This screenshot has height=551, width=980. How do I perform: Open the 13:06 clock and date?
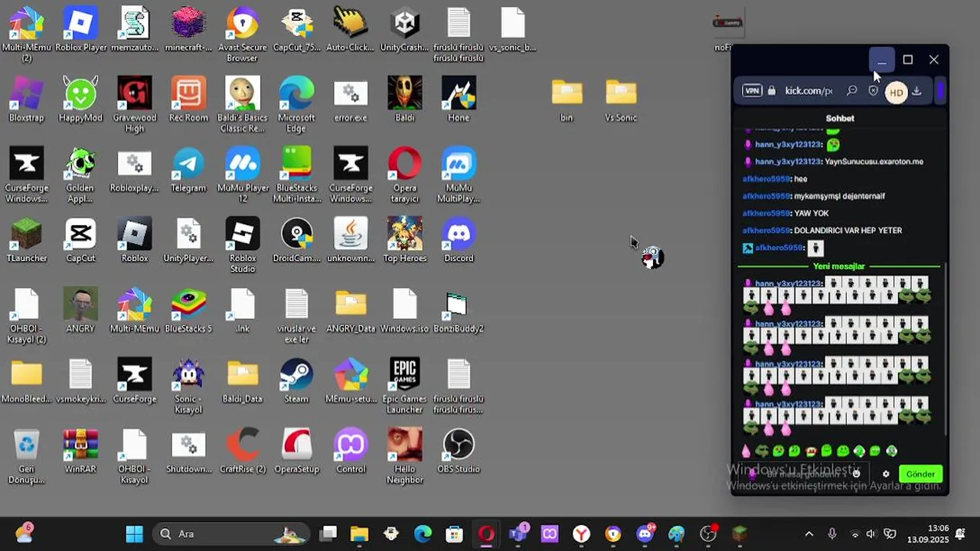tap(927, 534)
